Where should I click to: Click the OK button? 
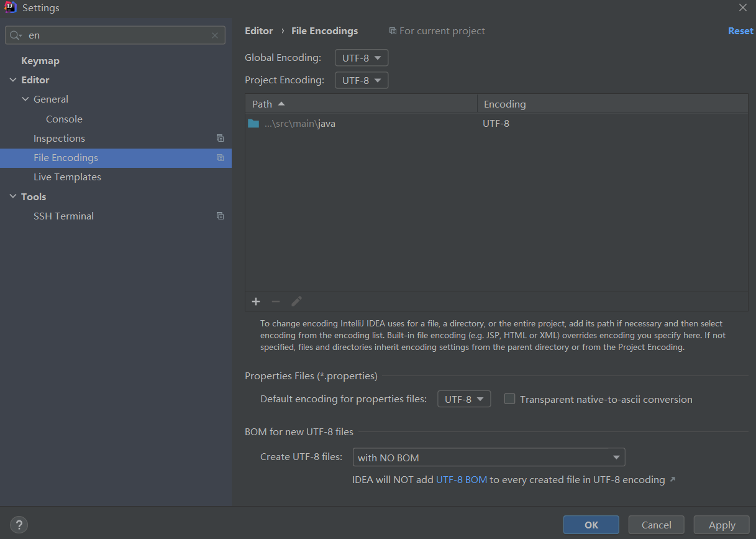(x=591, y=525)
